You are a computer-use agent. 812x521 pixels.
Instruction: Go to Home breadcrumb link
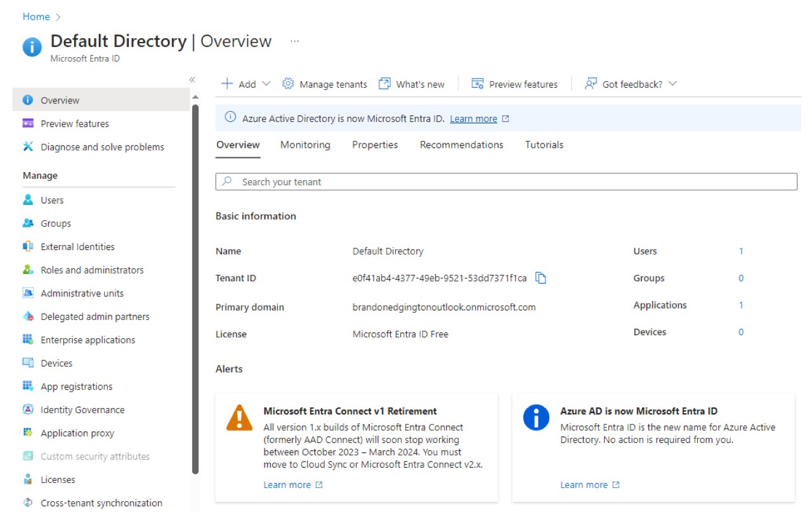pyautogui.click(x=36, y=16)
